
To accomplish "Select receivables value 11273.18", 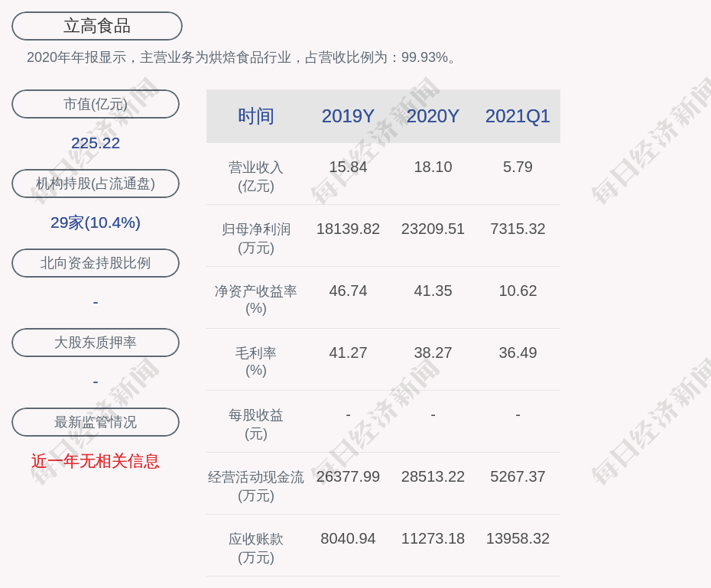I will (433, 538).
